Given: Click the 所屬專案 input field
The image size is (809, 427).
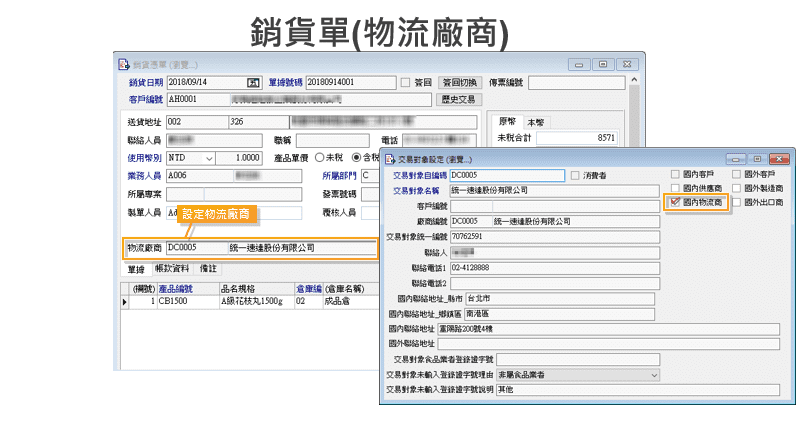Looking at the screenshot, I should click(234, 194).
